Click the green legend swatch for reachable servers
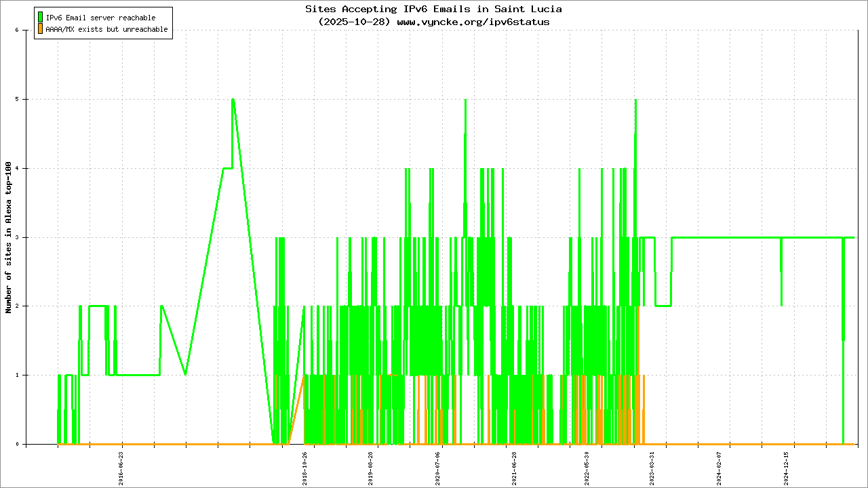The width and height of the screenshot is (868, 488). [x=41, y=18]
